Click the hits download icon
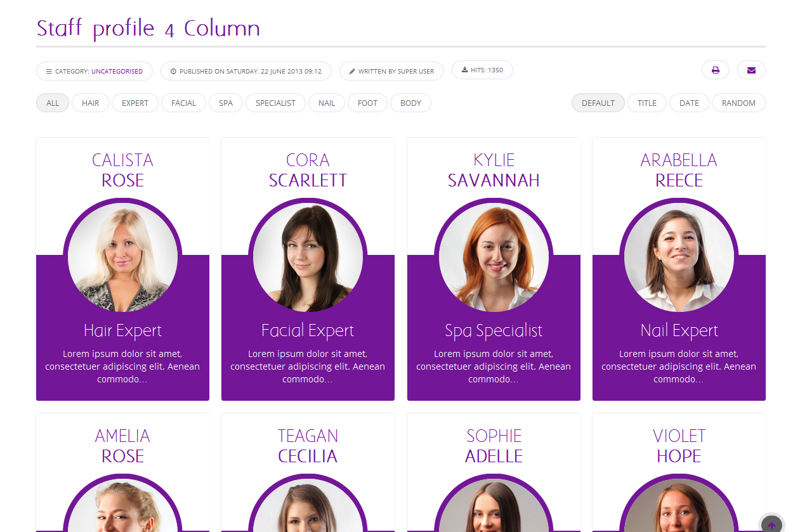The width and height of the screenshot is (800, 532). (x=464, y=70)
